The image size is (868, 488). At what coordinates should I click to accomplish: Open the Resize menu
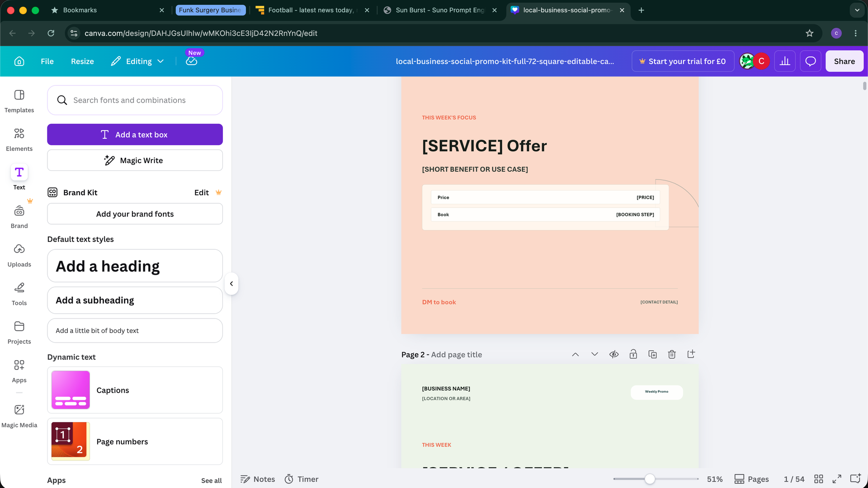tap(82, 61)
